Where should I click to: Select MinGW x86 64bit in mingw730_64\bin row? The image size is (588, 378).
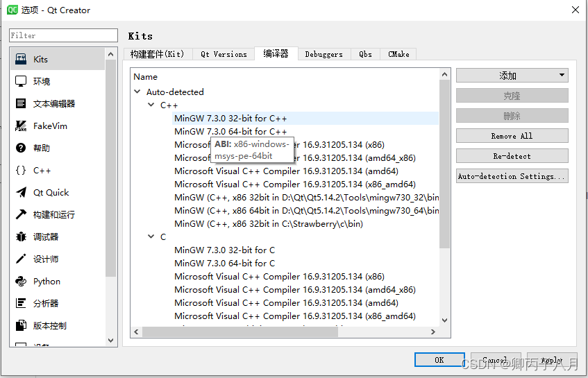click(305, 211)
